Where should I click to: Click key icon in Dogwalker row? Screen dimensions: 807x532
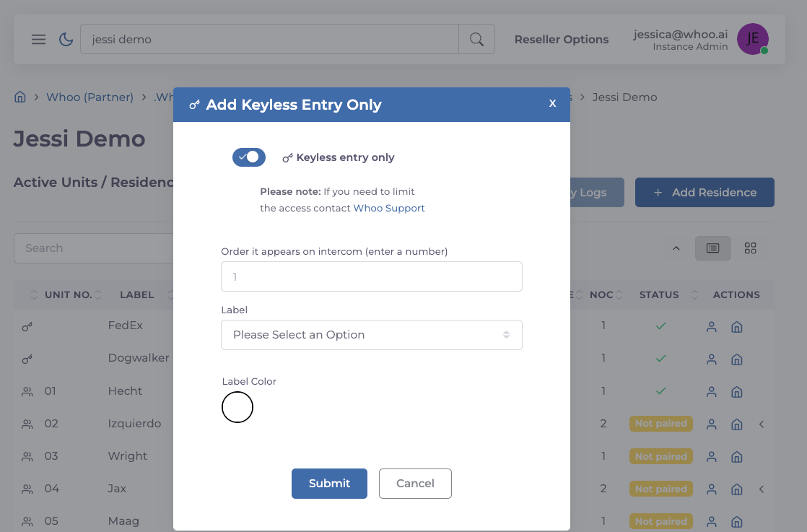click(x=27, y=359)
